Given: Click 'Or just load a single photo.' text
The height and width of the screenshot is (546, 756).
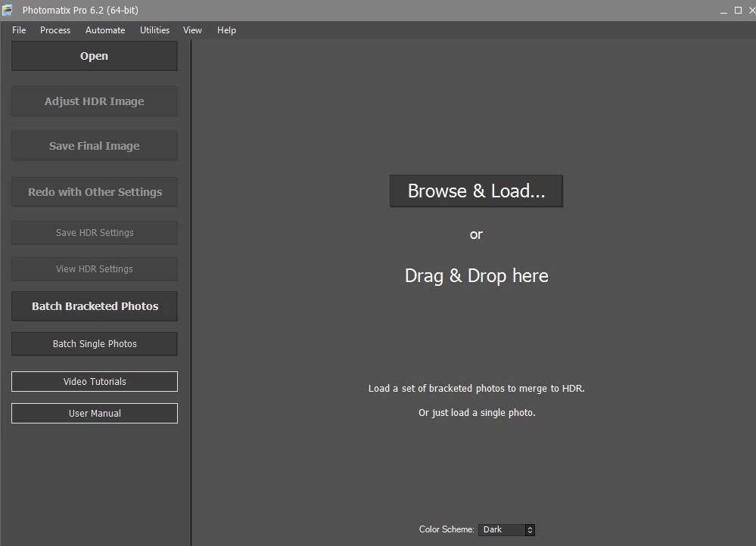Looking at the screenshot, I should tap(477, 412).
